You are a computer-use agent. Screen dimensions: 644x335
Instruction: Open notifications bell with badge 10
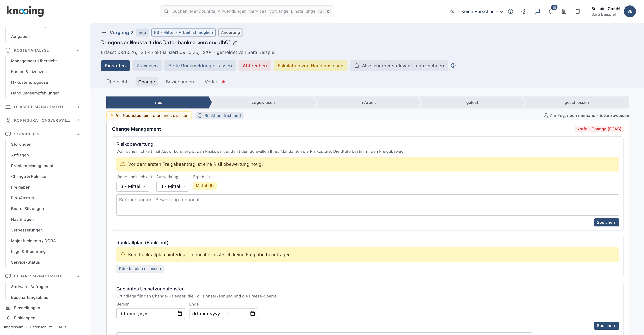point(551,12)
